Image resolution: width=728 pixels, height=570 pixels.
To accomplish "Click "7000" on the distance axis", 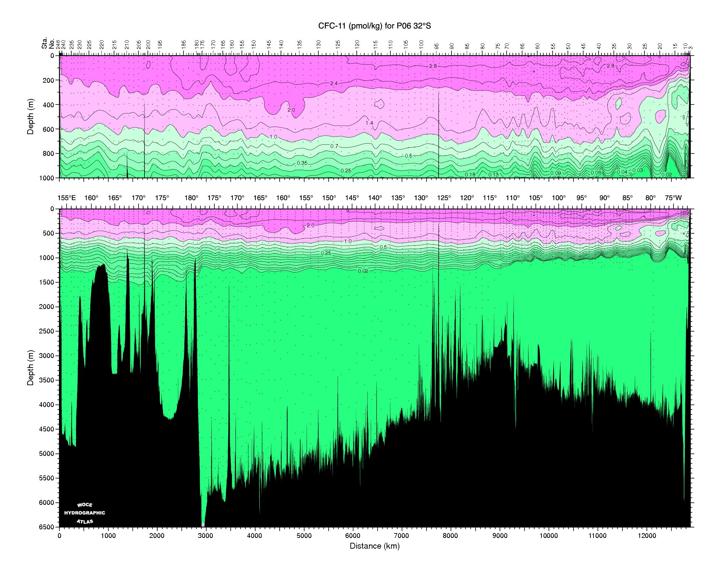I will [x=402, y=536].
